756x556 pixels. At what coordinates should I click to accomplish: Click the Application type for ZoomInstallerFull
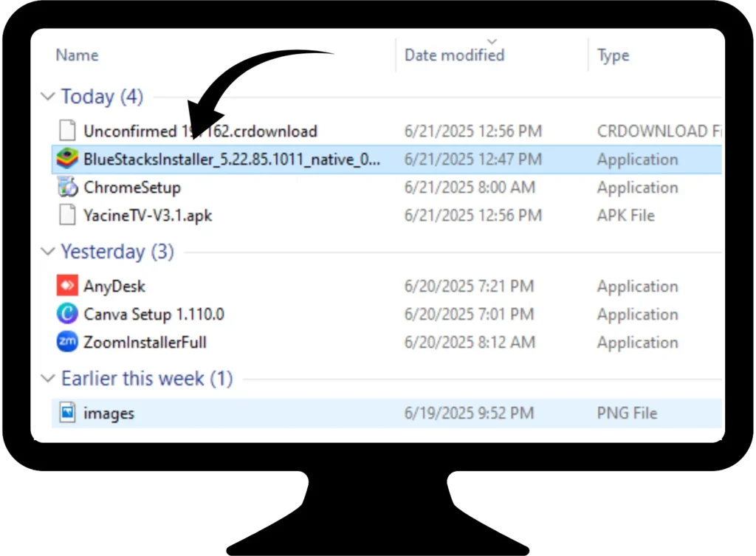click(x=637, y=343)
